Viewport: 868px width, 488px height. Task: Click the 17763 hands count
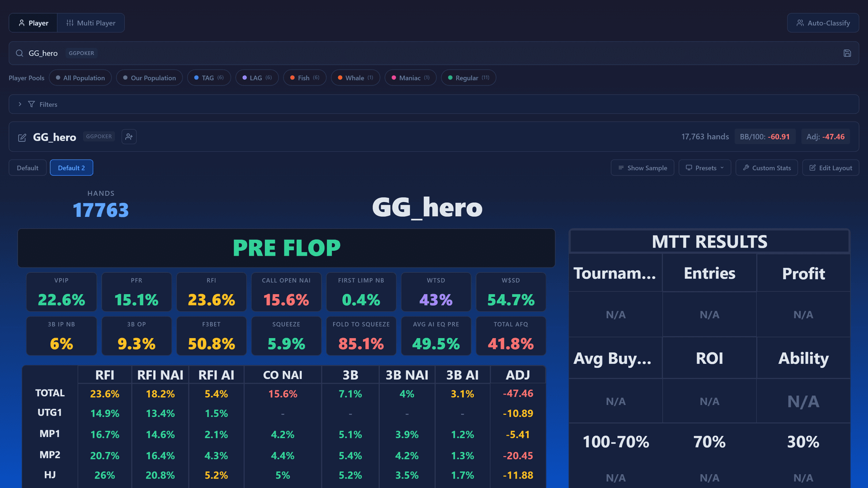coord(101,211)
